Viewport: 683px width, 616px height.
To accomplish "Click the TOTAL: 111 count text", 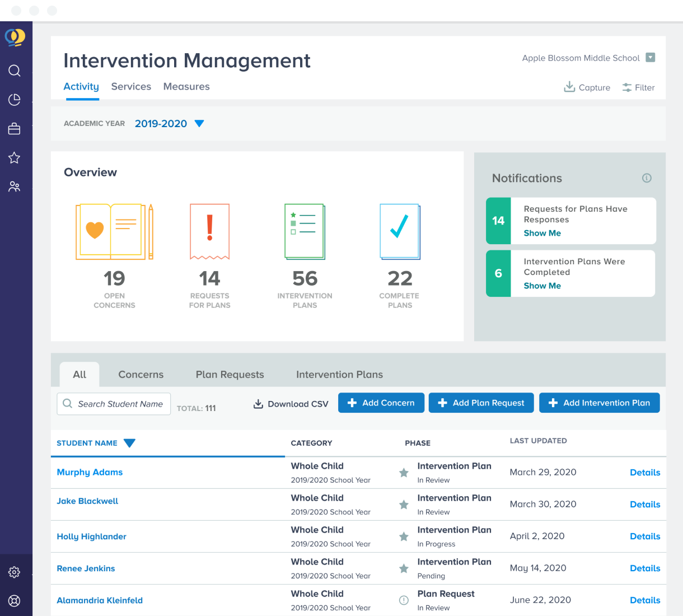I will [x=196, y=408].
